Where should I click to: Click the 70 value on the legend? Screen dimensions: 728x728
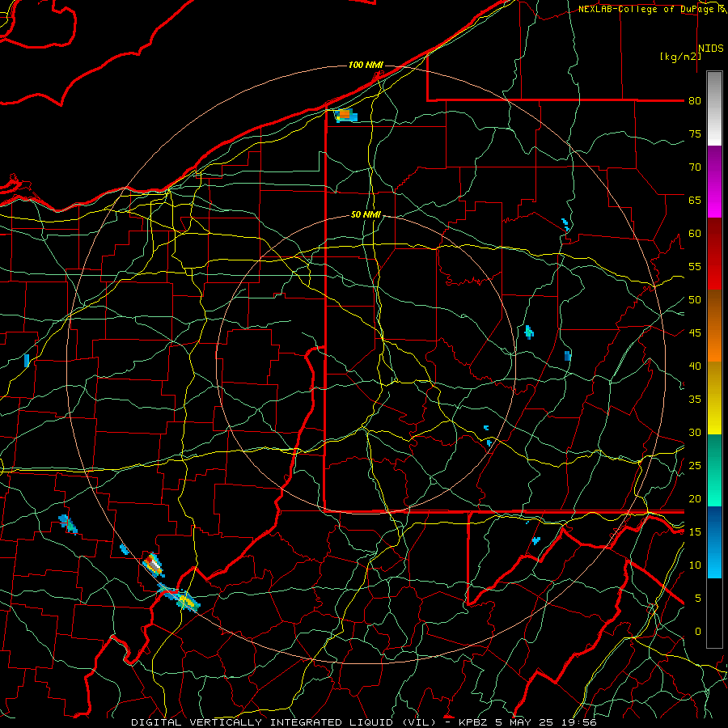(x=695, y=167)
